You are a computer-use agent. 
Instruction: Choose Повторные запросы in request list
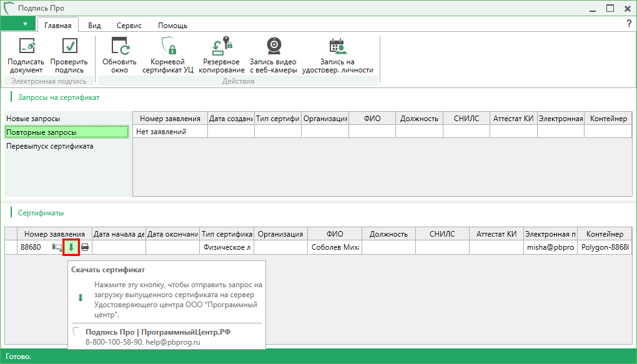41,132
